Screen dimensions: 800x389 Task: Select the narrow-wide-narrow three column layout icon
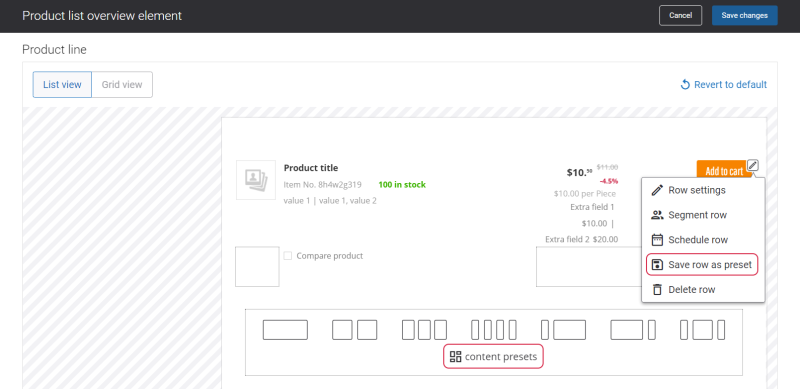click(x=703, y=330)
